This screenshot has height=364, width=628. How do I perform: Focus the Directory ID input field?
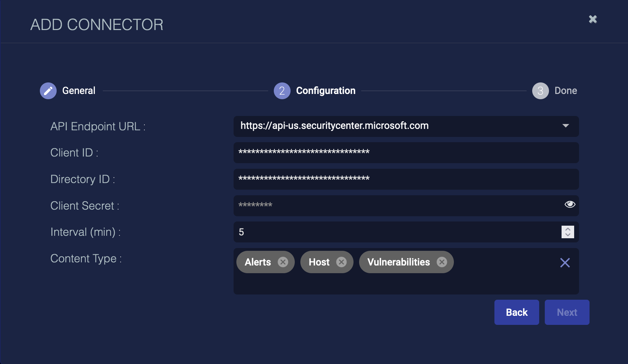(406, 179)
